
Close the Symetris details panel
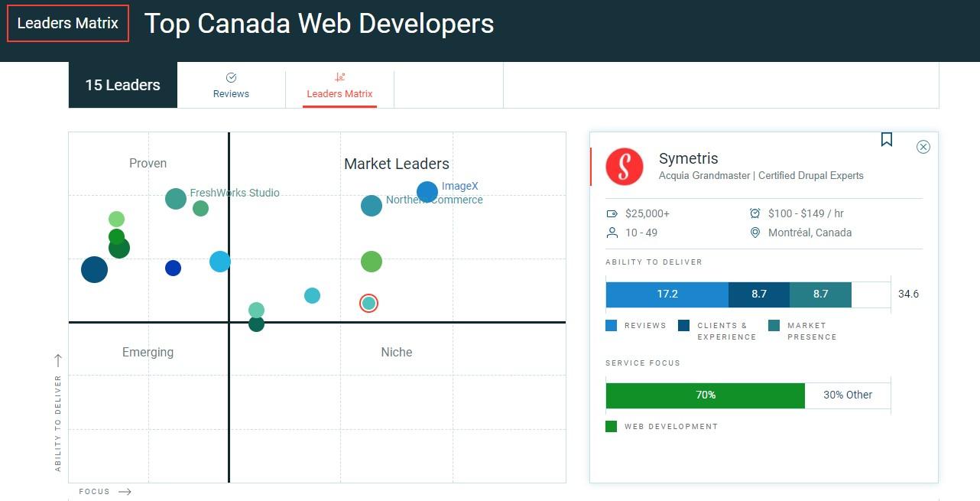click(x=923, y=147)
